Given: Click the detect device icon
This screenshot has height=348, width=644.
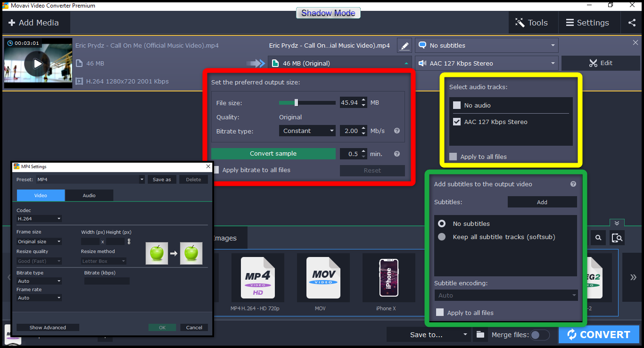Looking at the screenshot, I should pyautogui.click(x=617, y=238).
